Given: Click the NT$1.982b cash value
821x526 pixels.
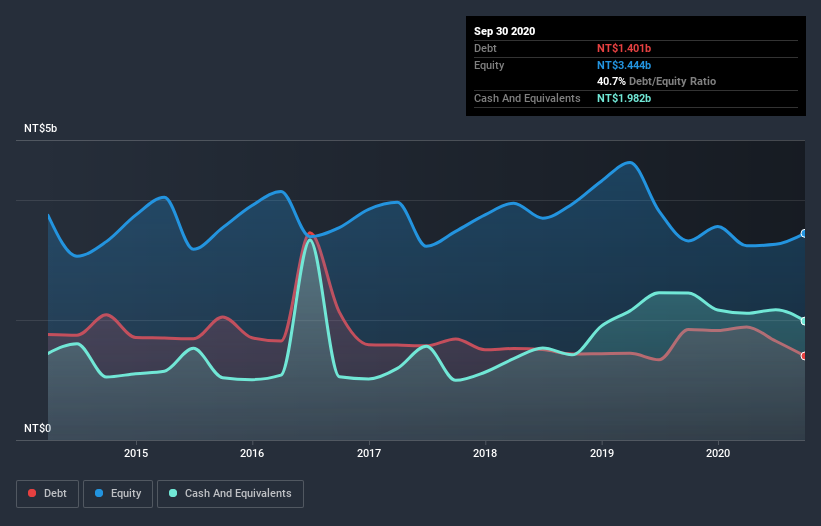Looking at the screenshot, I should pos(624,98).
